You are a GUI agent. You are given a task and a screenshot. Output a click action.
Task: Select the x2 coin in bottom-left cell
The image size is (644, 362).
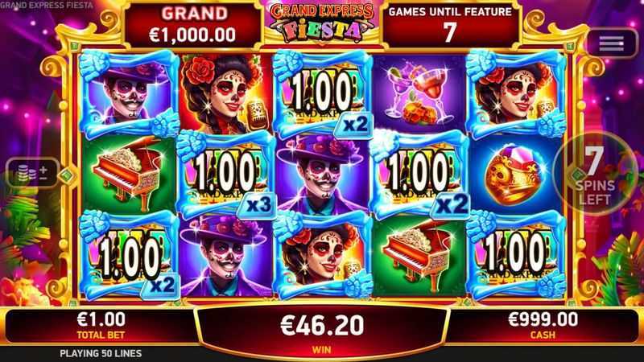[x=130, y=256]
